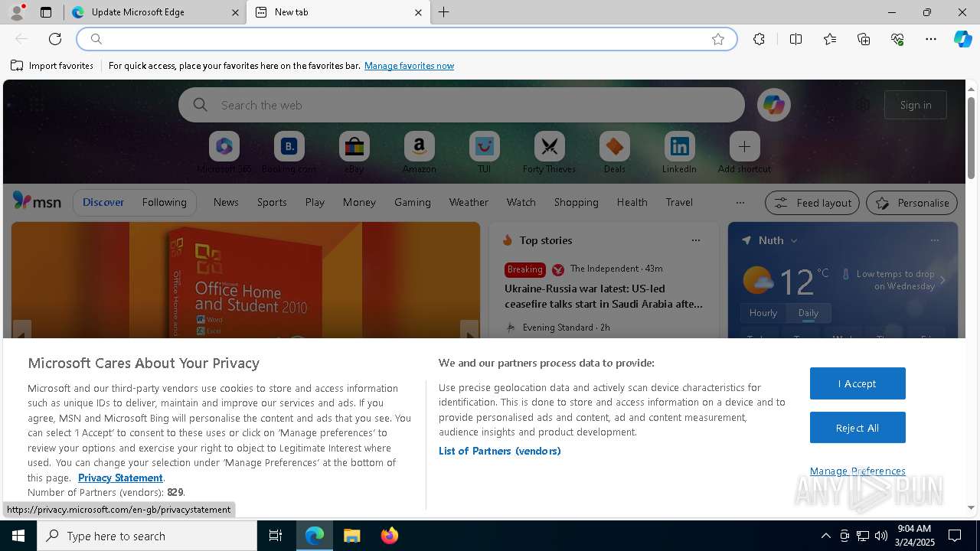This screenshot has height=551, width=980.
Task: Launch Firefox from the taskbar
Action: pyautogui.click(x=390, y=536)
